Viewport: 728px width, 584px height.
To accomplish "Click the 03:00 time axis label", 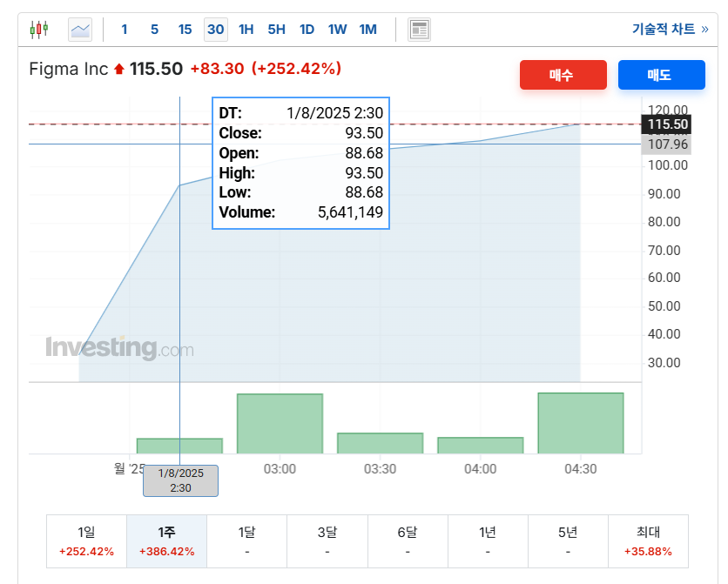I will pyautogui.click(x=280, y=469).
